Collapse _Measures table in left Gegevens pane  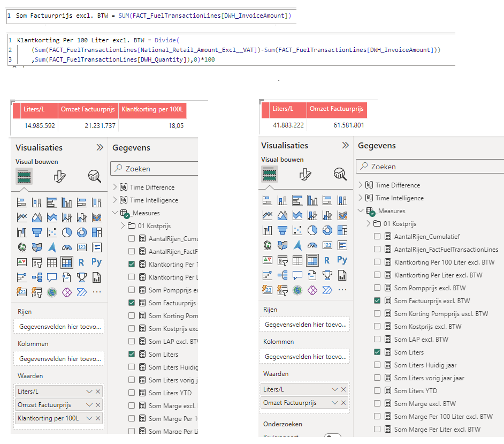tap(115, 213)
